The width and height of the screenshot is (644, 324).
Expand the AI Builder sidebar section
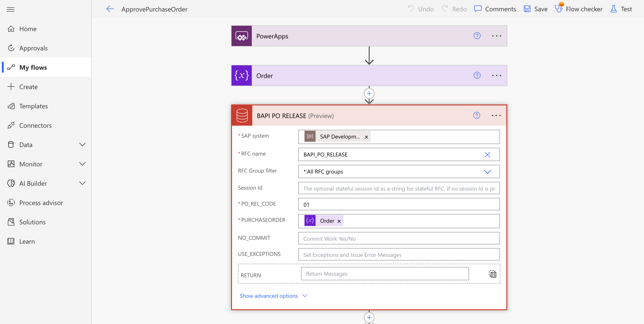[82, 183]
